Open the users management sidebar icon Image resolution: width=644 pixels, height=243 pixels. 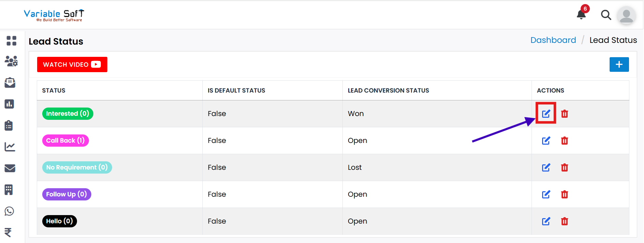click(11, 61)
